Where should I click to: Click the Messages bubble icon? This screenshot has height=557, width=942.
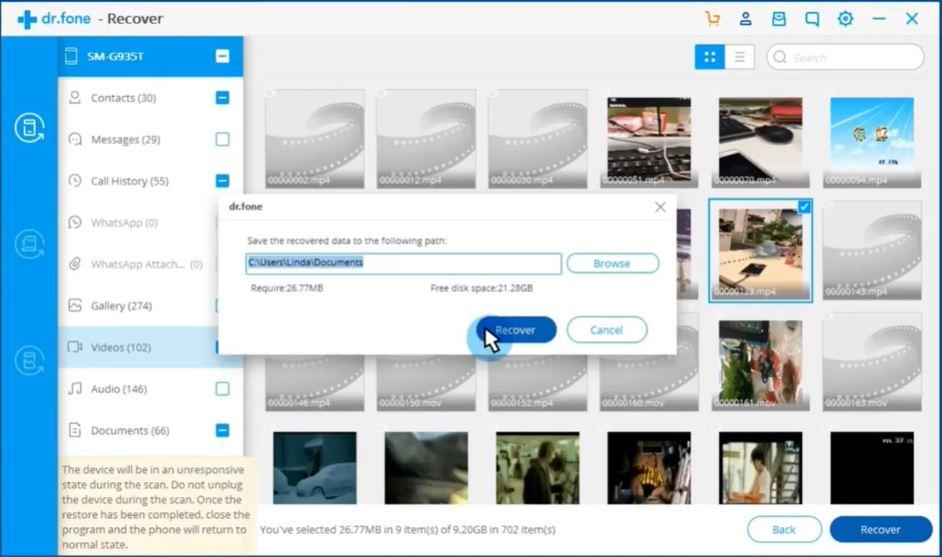pyautogui.click(x=75, y=139)
